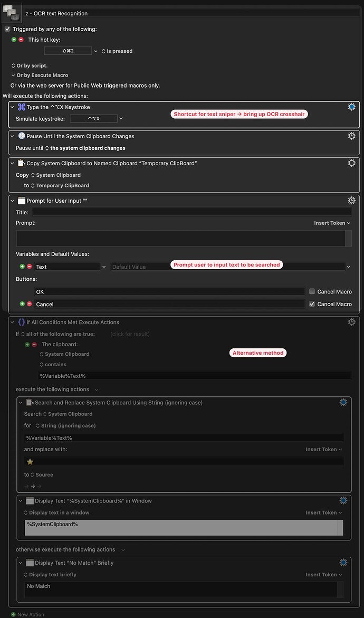This screenshot has width=364, height=618.
Task: Collapse the 'Pause Until the System Clipboard Changes' action
Action: (x=12, y=136)
